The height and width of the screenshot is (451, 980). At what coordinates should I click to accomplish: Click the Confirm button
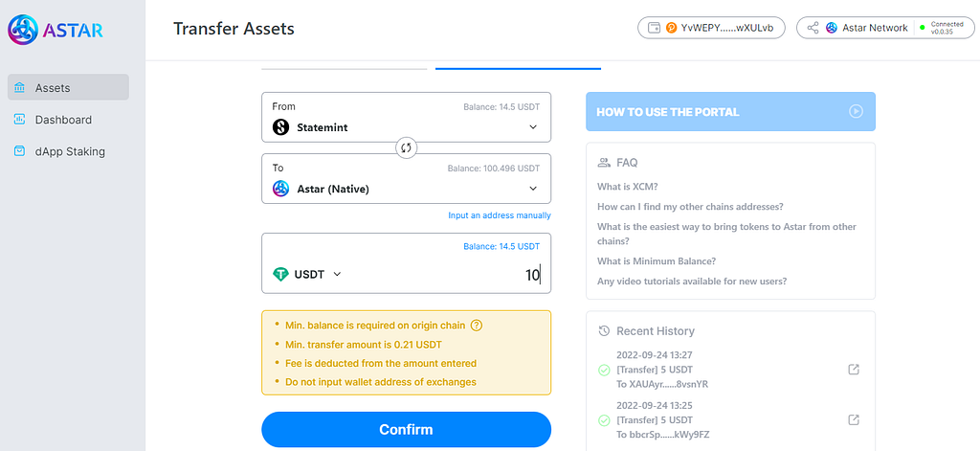click(406, 430)
